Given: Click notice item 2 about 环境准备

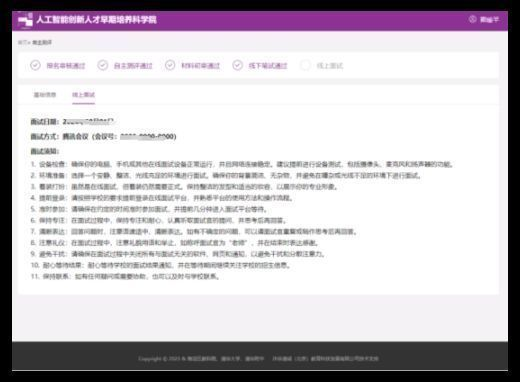Looking at the screenshot, I should [226, 176].
